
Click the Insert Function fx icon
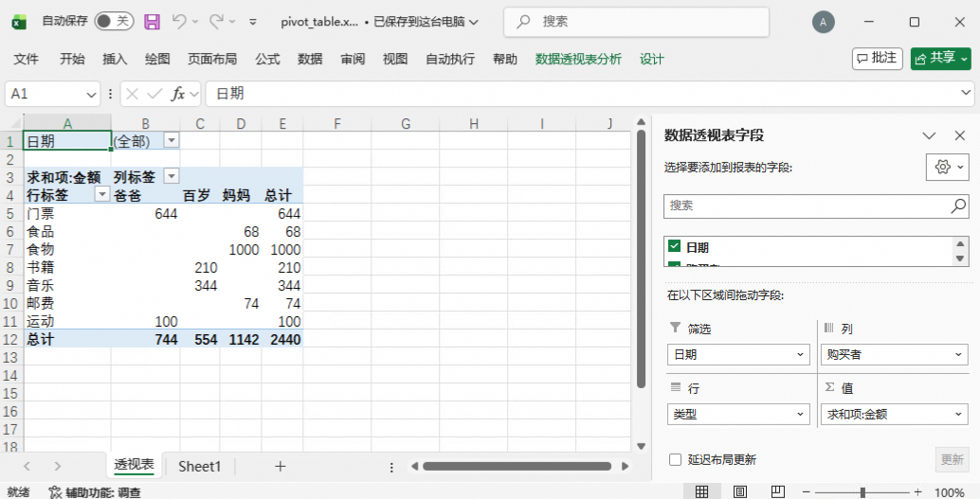(x=178, y=94)
